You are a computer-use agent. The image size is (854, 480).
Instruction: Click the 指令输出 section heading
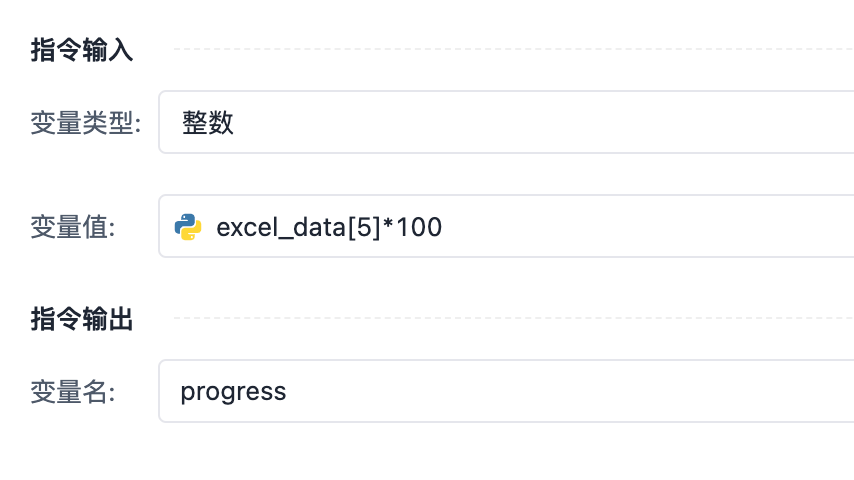[82, 319]
